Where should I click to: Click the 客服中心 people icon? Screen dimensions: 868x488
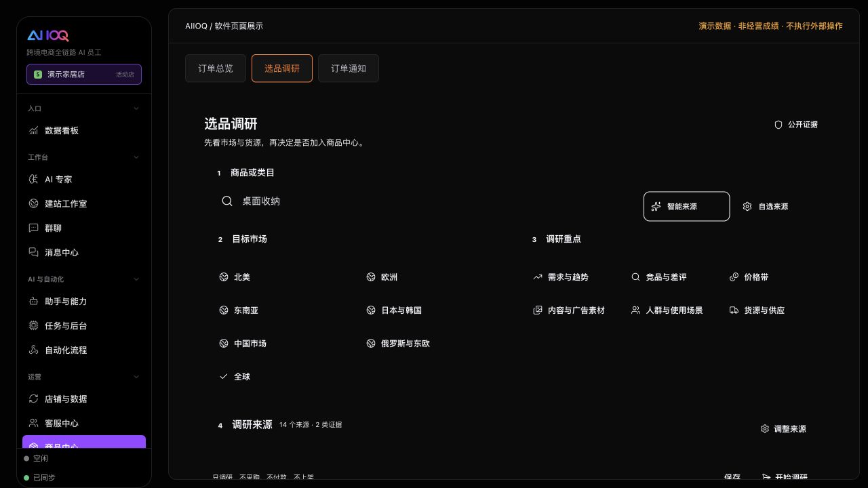coord(33,424)
